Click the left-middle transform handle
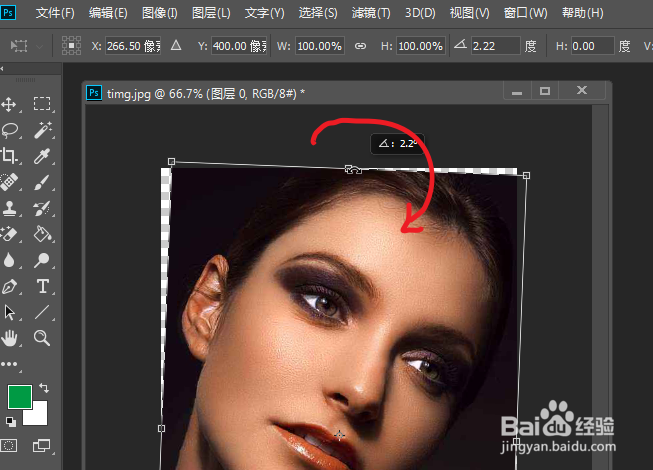Screen dimensions: 653x470 tap(162, 428)
